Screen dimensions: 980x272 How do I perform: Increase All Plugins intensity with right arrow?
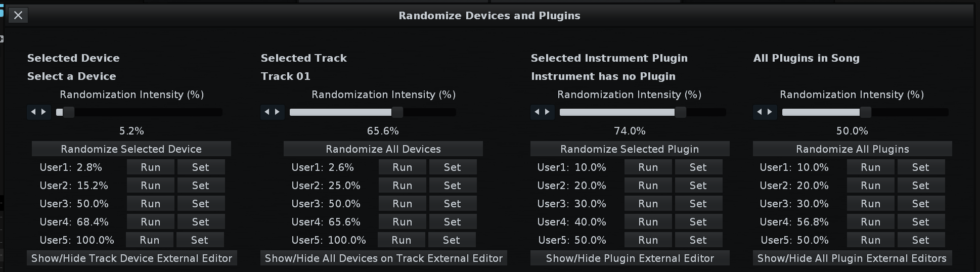pyautogui.click(x=770, y=112)
